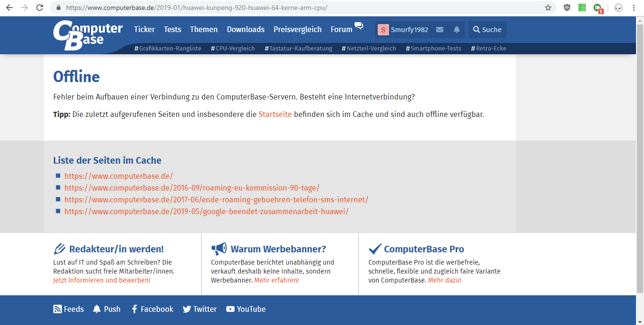Open the Forum menu item
This screenshot has height=325, width=644.
(341, 29)
